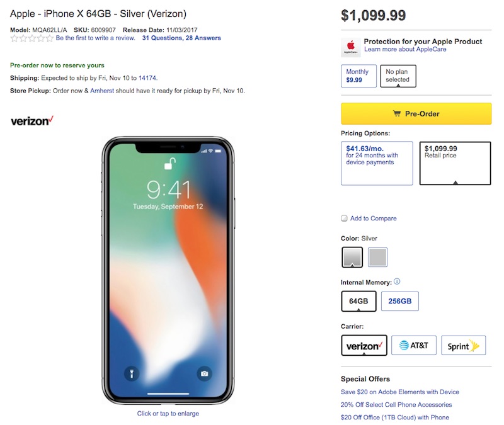Screen dimensions: 504x425
Task: Select the No plan selected option
Action: click(x=398, y=76)
